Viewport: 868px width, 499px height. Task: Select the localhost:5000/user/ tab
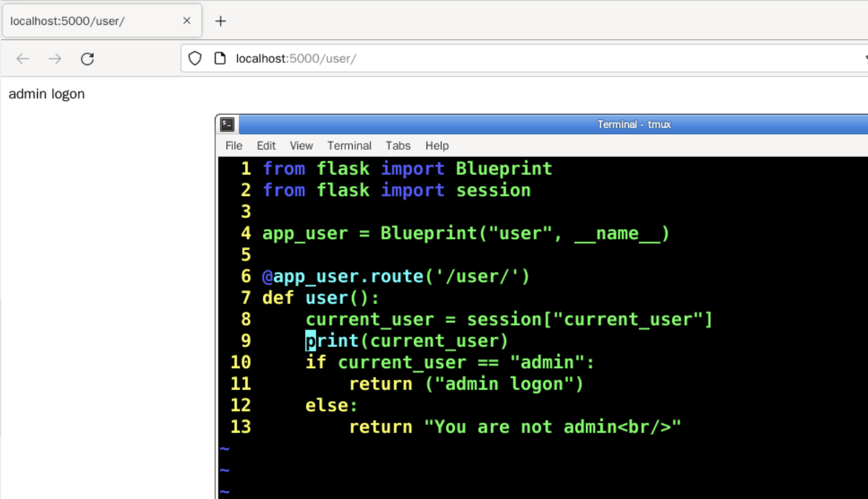(102, 20)
